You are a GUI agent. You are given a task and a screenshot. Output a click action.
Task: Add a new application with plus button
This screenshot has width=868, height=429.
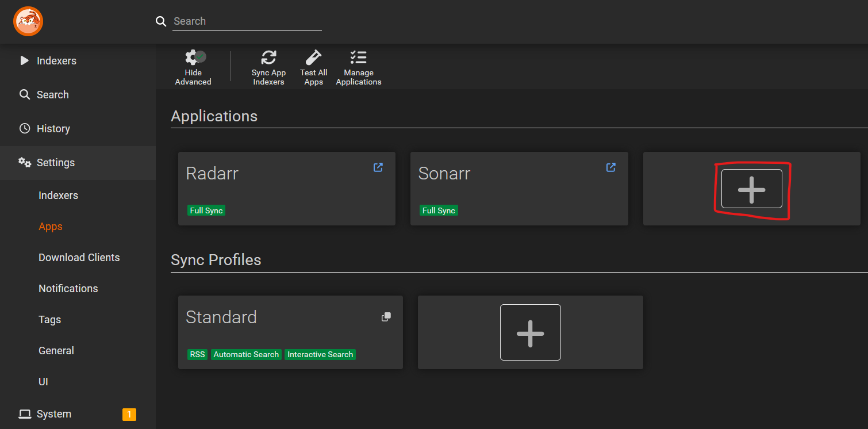click(x=751, y=189)
